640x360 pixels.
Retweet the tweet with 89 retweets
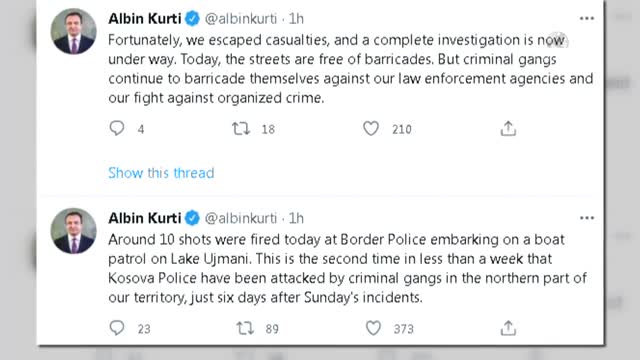pos(245,328)
